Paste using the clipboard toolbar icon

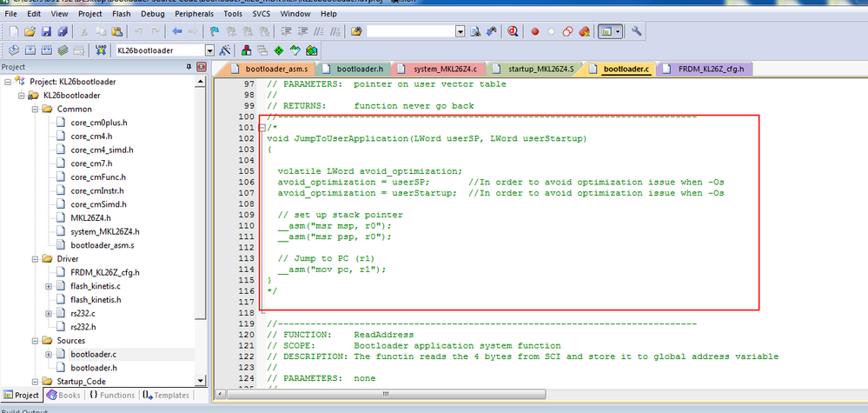click(116, 31)
